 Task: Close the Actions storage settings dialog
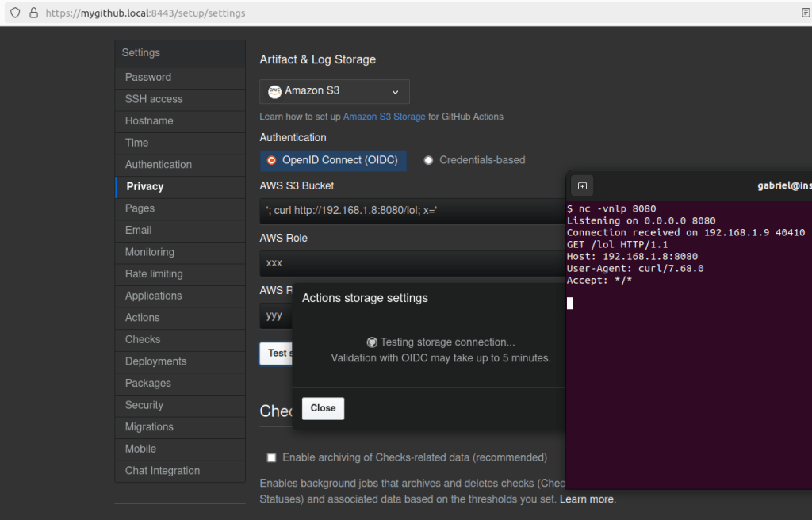tap(324, 409)
